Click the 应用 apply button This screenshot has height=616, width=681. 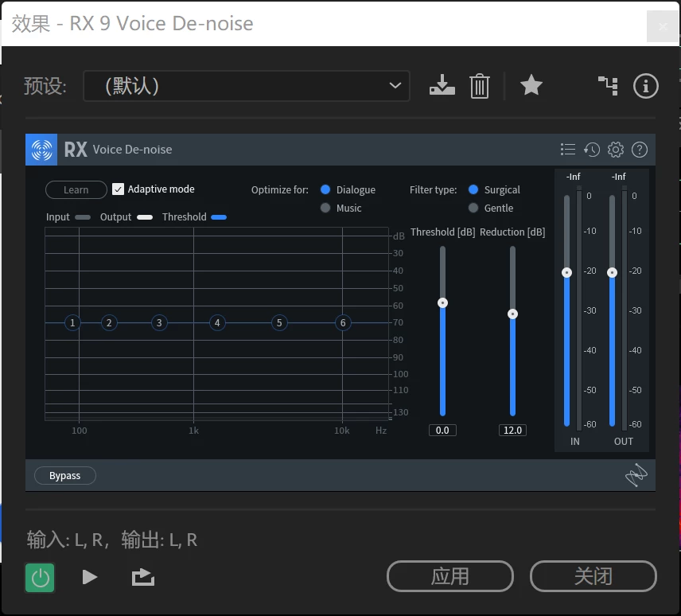450,576
